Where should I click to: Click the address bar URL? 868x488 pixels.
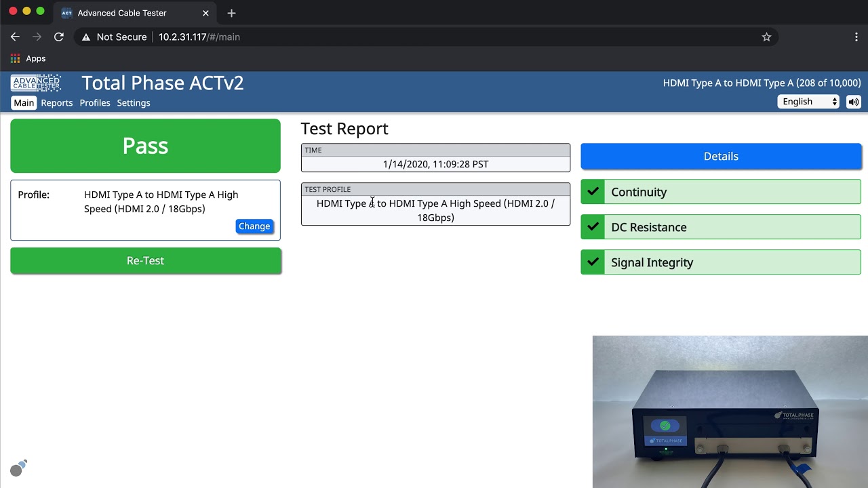(x=199, y=37)
